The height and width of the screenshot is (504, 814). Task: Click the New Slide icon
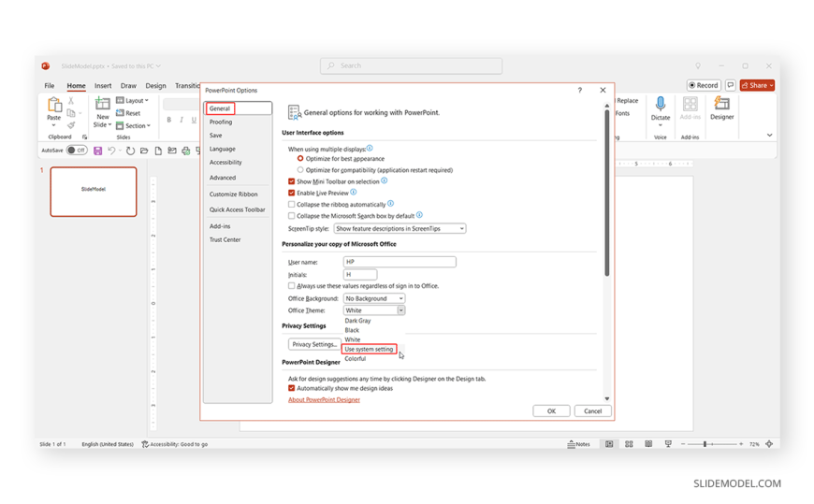click(102, 105)
